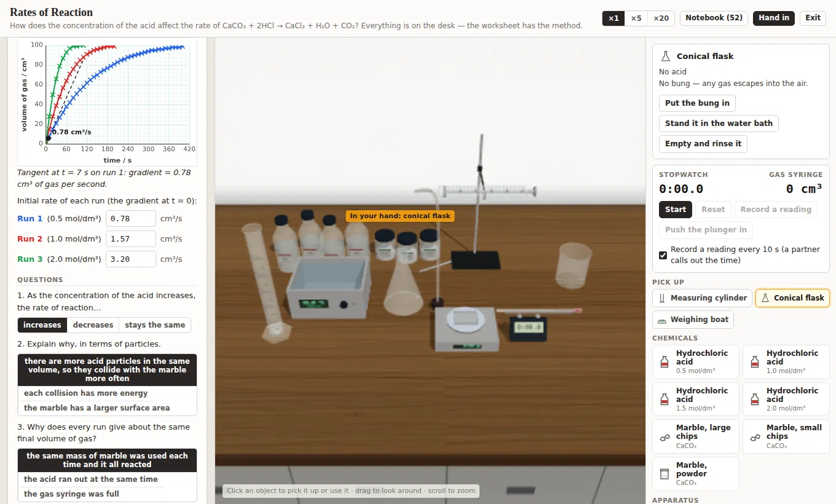This screenshot has width=836, height=504.
Task: Set simulation speed to ×1
Action: tap(613, 18)
